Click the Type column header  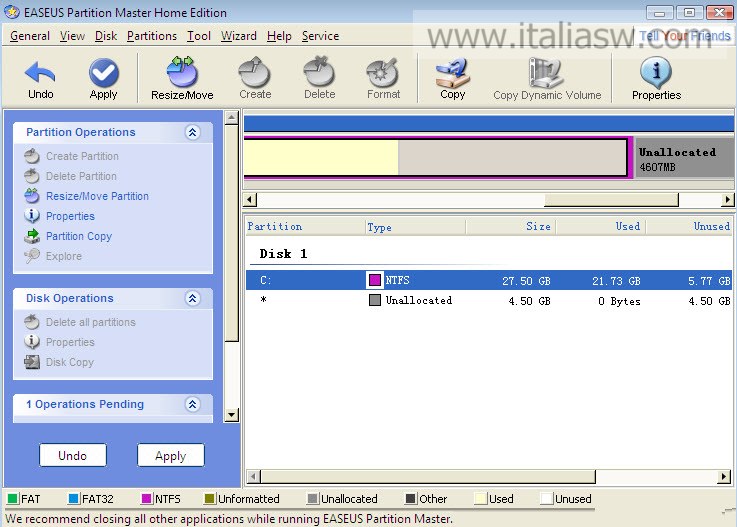tap(416, 227)
